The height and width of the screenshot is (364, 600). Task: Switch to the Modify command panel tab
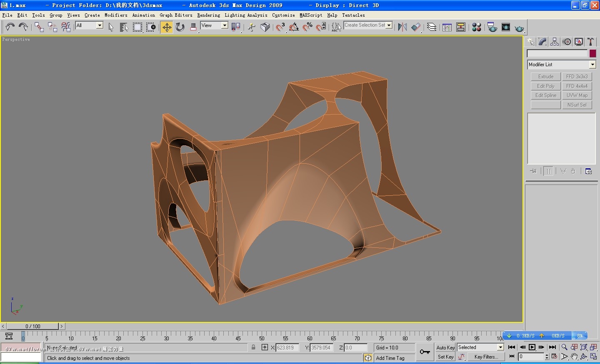tap(542, 42)
